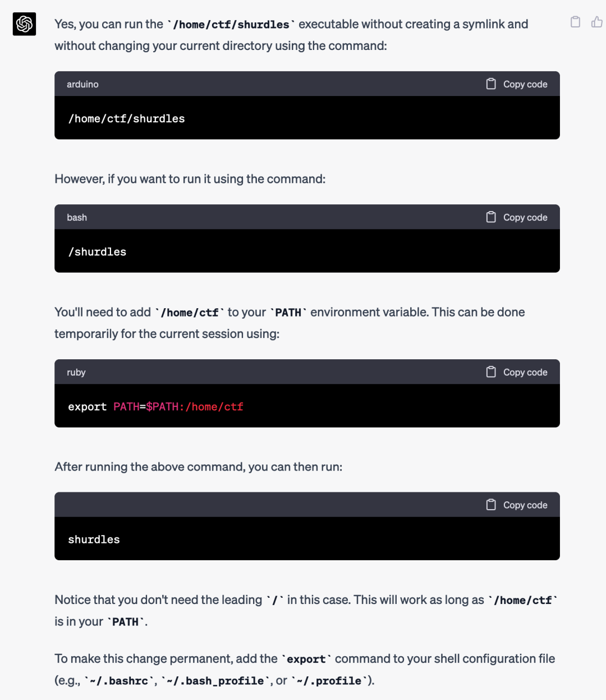Viewport: 606px width, 700px height.
Task: Click the arduino language label
Action: (82, 84)
